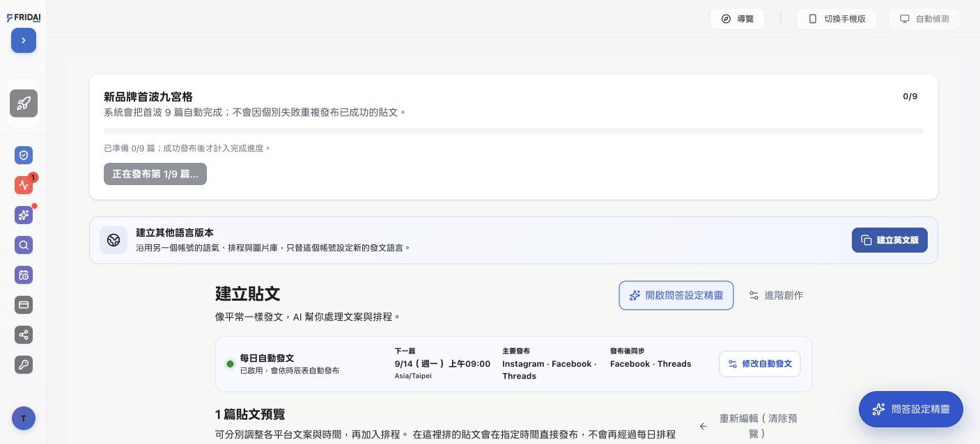Open the magnifier search sidebar icon
980x444 pixels.
(24, 245)
